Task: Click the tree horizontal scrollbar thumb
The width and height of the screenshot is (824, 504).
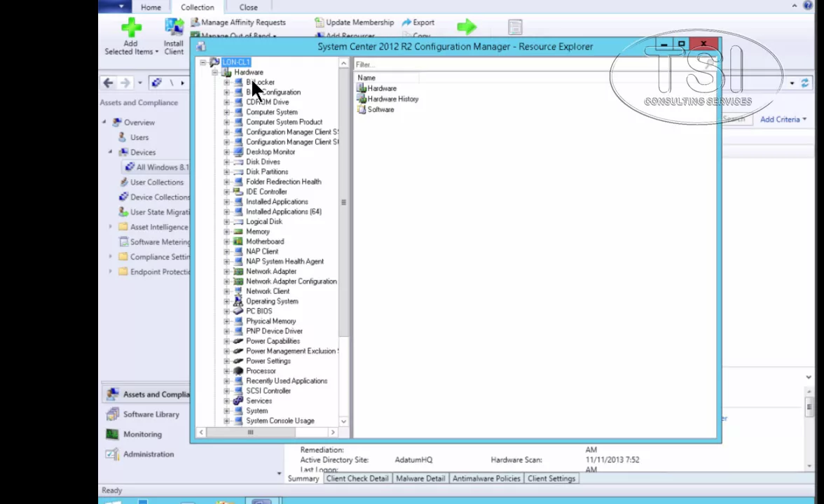Action: [251, 432]
